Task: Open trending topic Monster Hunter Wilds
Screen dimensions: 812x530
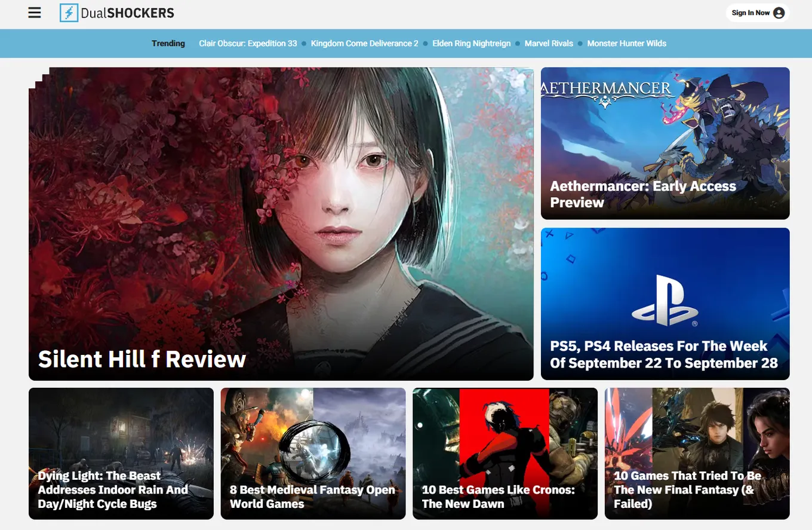Action: [x=627, y=44]
